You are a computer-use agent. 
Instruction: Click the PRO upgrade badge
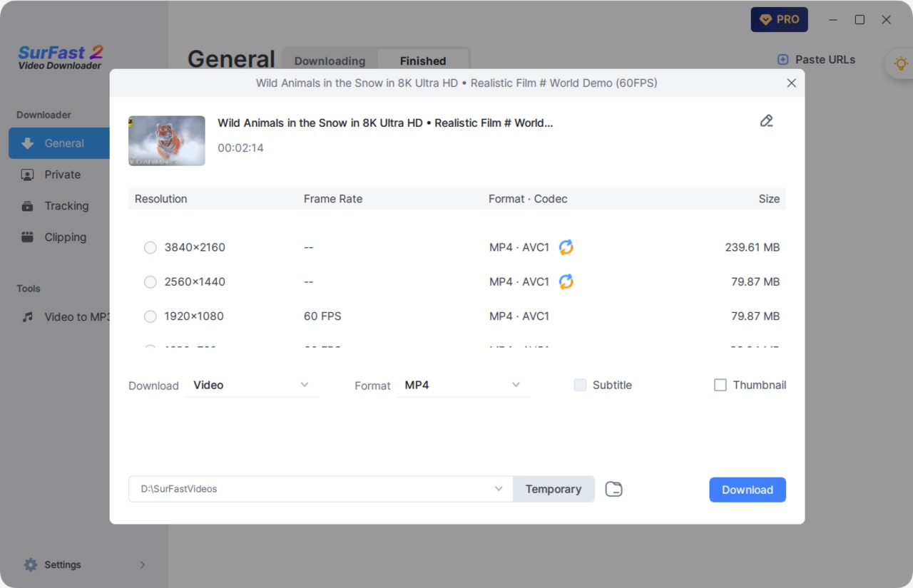coord(779,20)
